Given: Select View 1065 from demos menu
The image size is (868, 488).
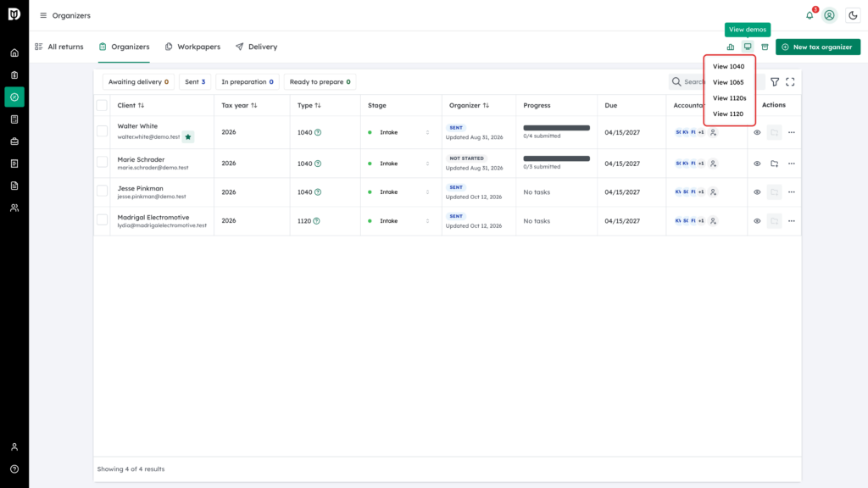Looking at the screenshot, I should tap(729, 82).
